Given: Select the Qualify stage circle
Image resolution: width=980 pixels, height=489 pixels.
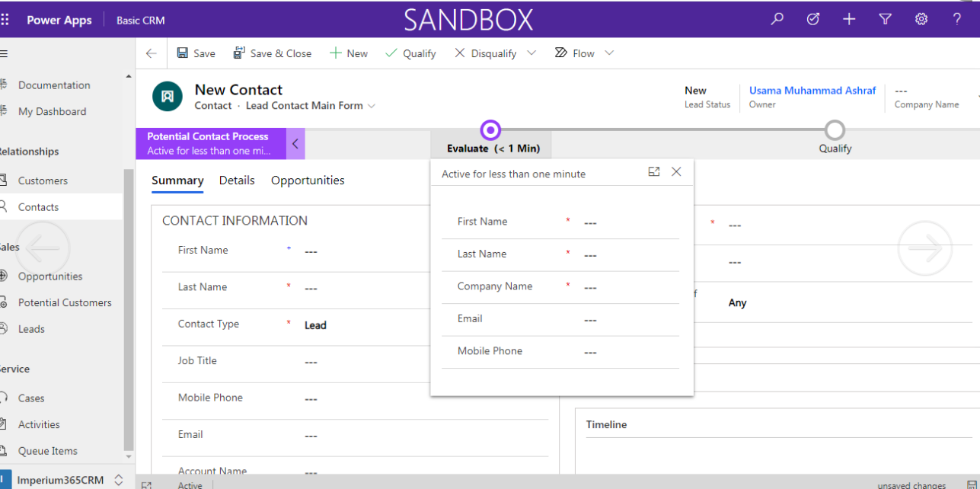Looking at the screenshot, I should pyautogui.click(x=835, y=130).
